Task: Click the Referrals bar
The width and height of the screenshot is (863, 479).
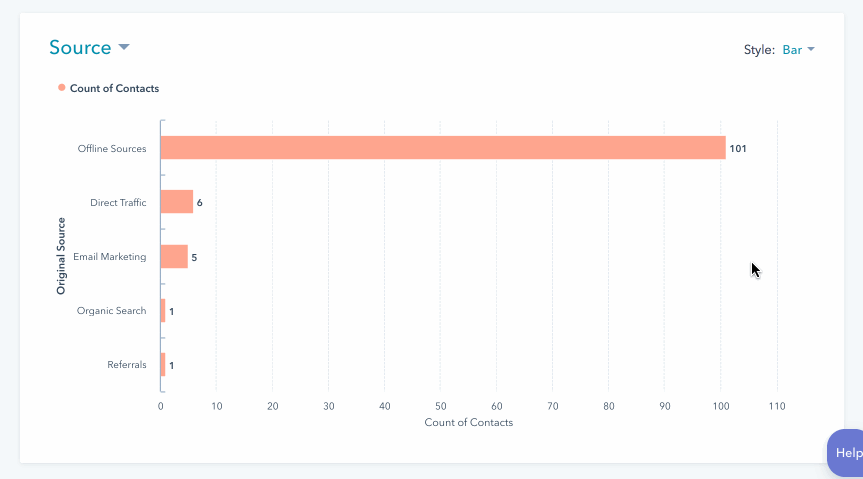Action: [x=163, y=365]
